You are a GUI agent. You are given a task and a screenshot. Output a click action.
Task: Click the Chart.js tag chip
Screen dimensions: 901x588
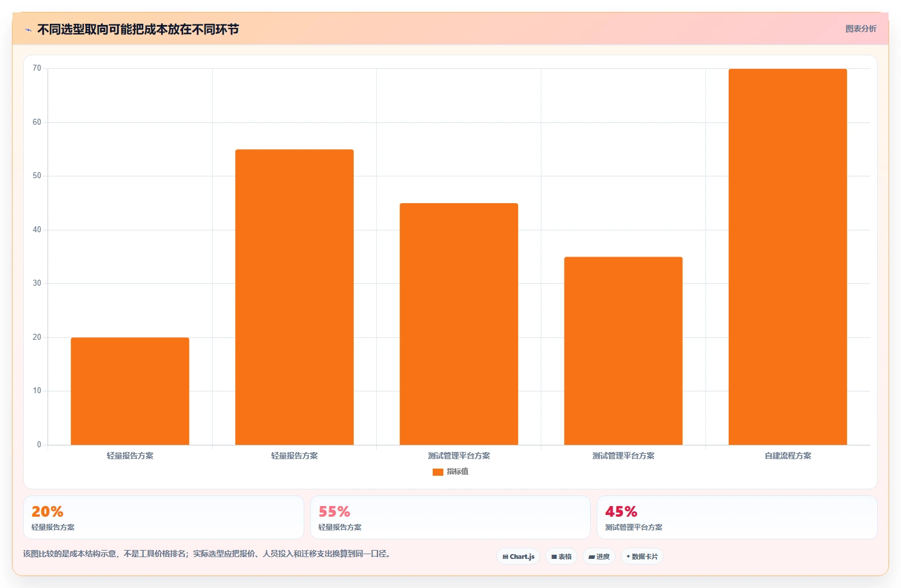point(518,557)
